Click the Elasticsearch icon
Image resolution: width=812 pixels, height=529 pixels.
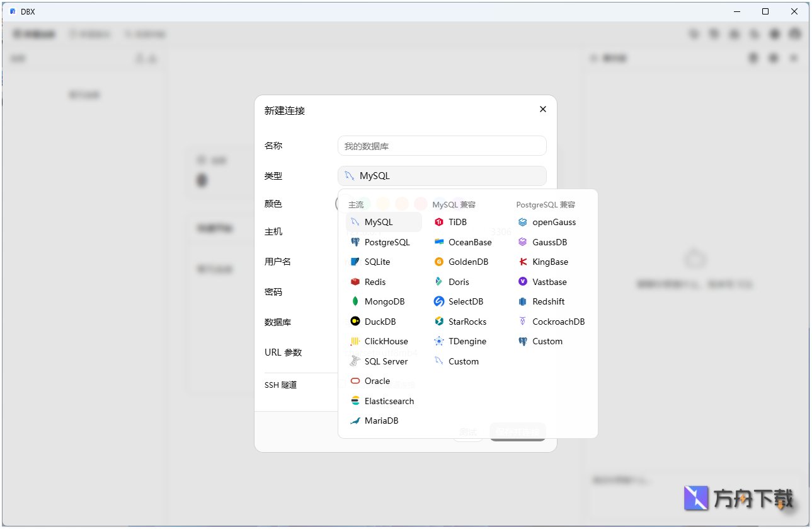355,401
